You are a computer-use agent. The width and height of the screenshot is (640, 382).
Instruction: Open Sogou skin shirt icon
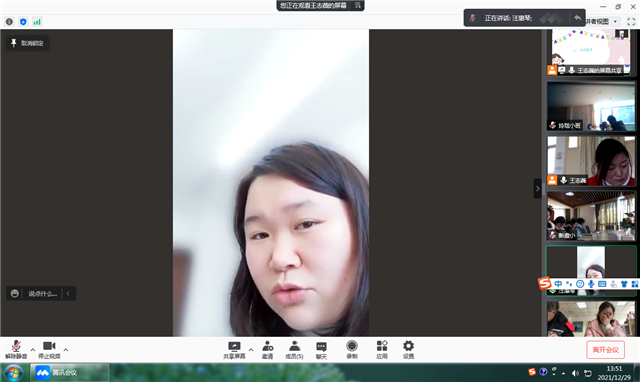pos(624,284)
